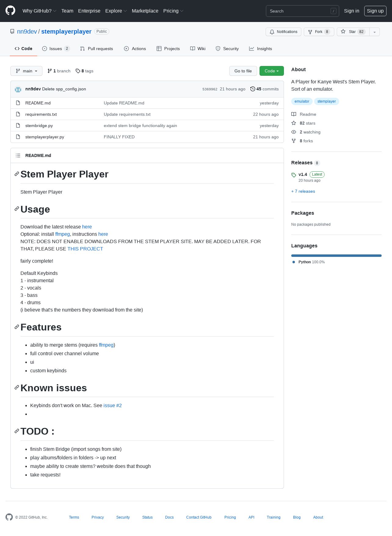Click the link anchor icon beside Features heading
The width and height of the screenshot is (392, 536).
click(17, 327)
